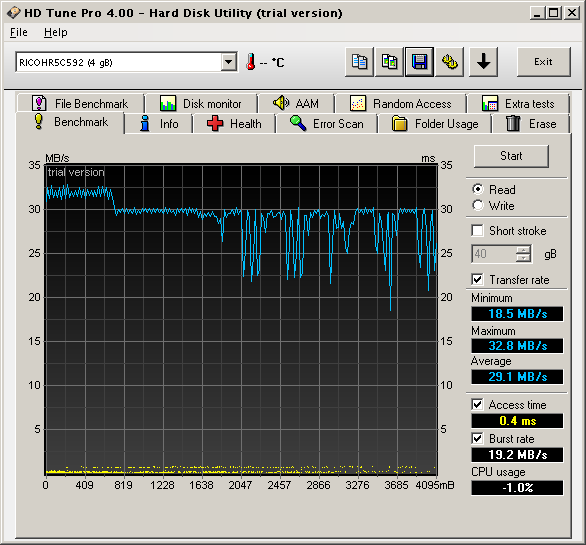Click the File Benchmark tab icon
The image size is (586, 545).
coord(39,103)
